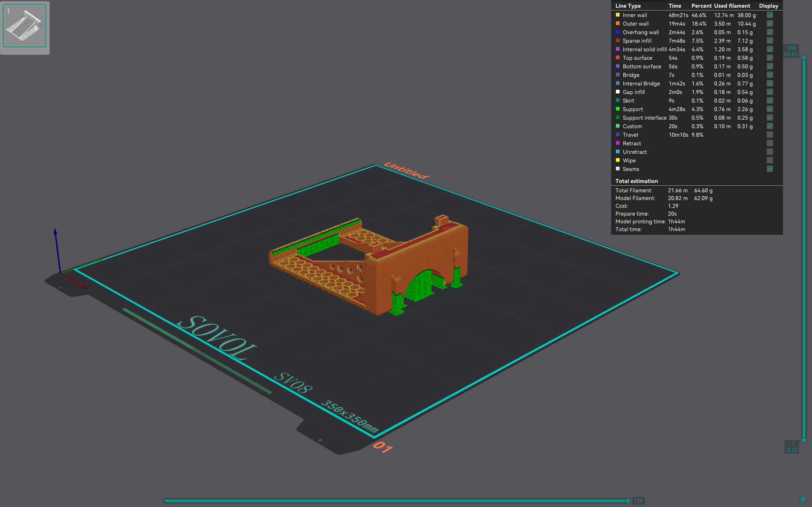Click the Line Type header dropdown
812x507 pixels.
(x=628, y=6)
